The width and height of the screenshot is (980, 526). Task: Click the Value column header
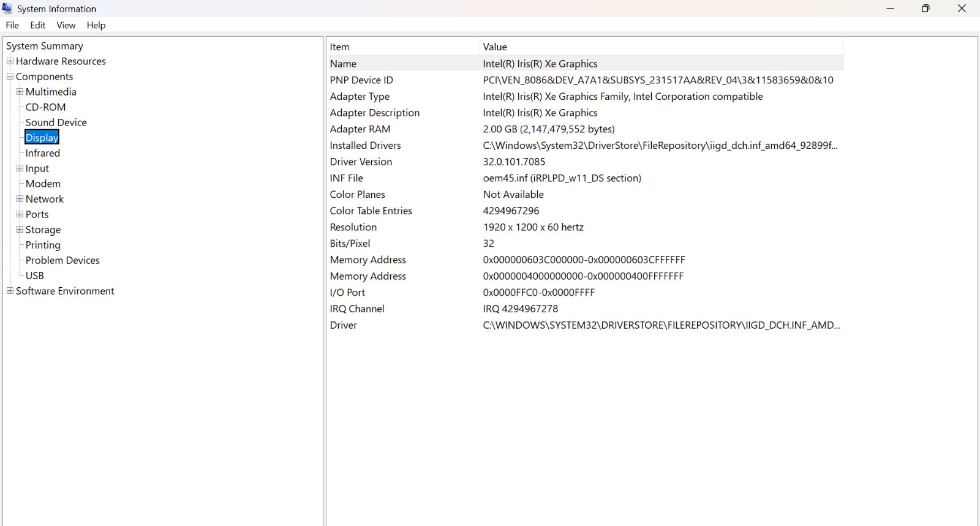point(661,47)
